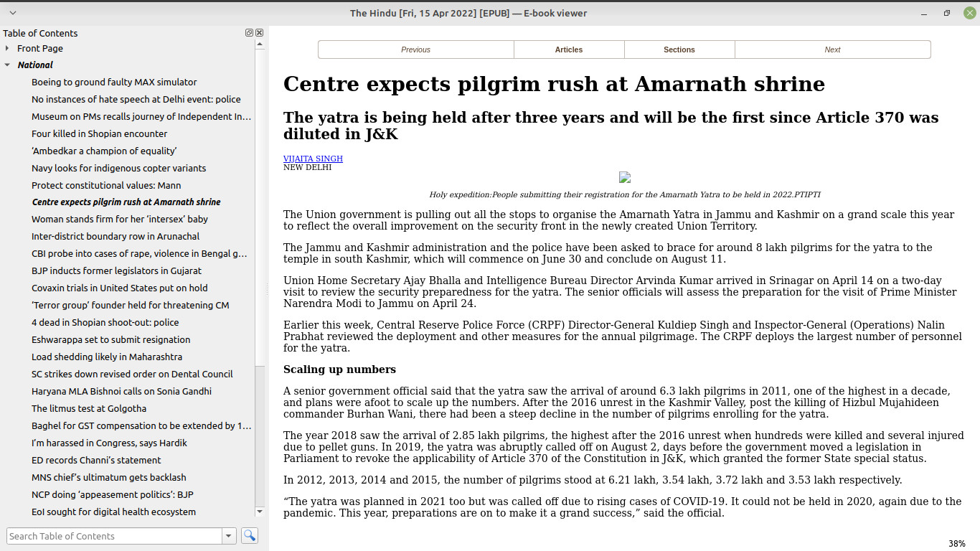This screenshot has height=551, width=980.
Task: Open 'Boeing to ground faulty MAX simulator'
Action: tap(114, 82)
